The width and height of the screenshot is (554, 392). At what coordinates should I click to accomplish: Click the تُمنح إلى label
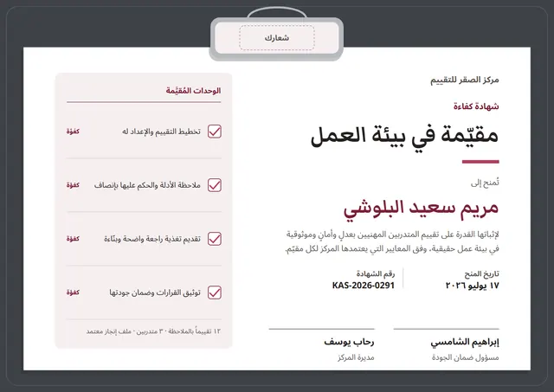[485, 183]
